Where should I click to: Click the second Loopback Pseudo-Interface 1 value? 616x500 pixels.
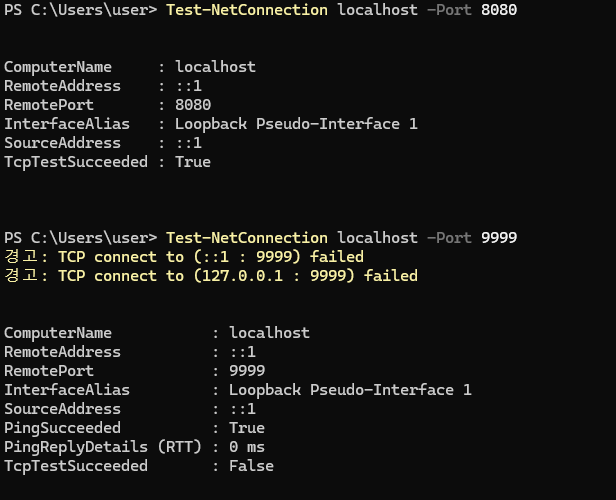(x=350, y=390)
